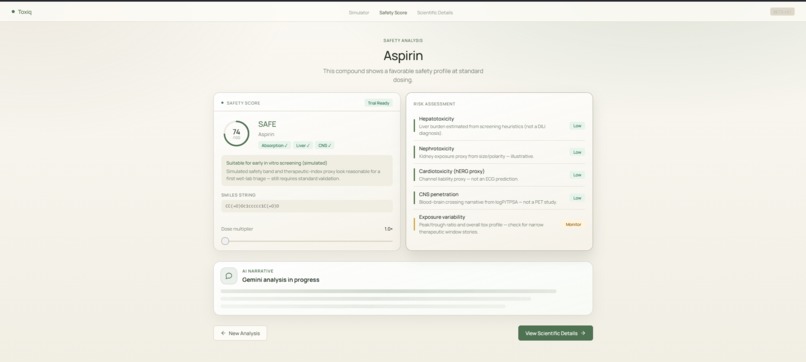Click the Exposure variability row title
Image resolution: width=806 pixels, height=362 pixels.
(x=442, y=217)
